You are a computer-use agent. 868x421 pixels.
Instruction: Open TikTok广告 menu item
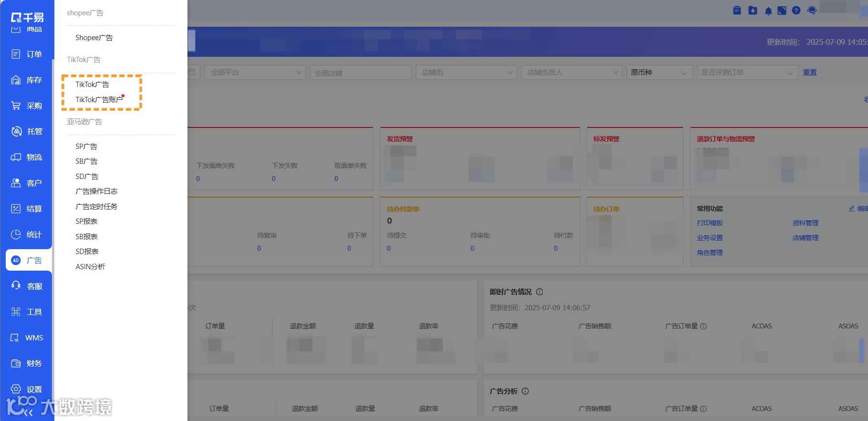92,84
